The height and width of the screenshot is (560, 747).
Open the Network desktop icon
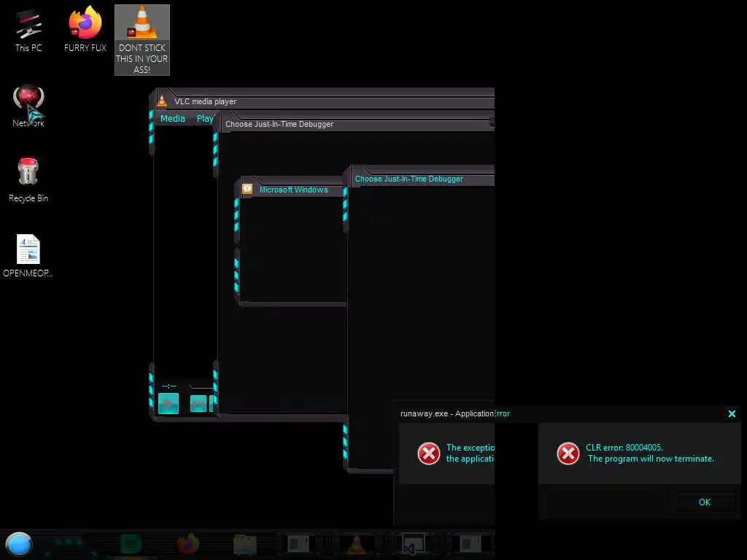[28, 106]
